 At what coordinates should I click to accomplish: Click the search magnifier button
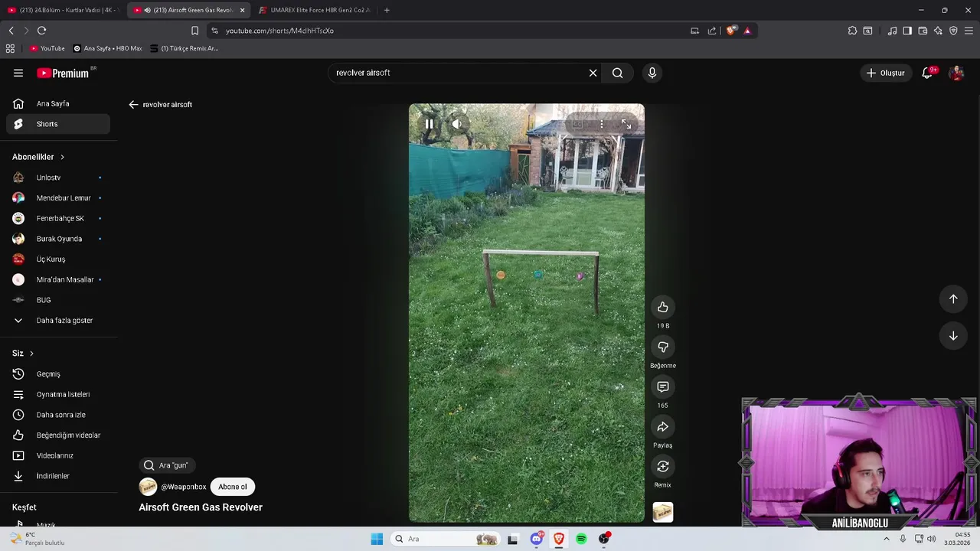618,73
